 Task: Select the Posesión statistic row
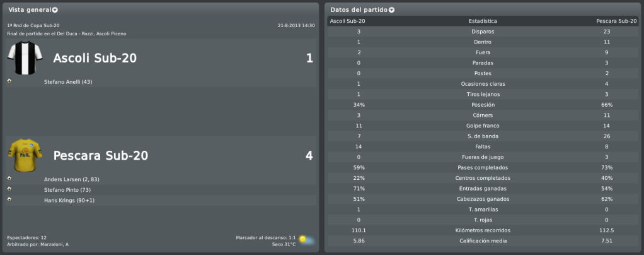point(483,105)
